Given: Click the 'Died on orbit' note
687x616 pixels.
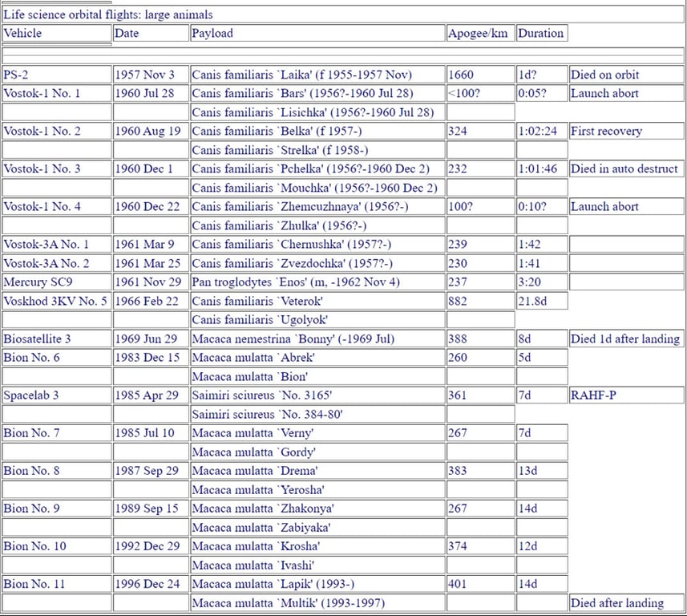Looking at the screenshot, I should pos(627,75).
